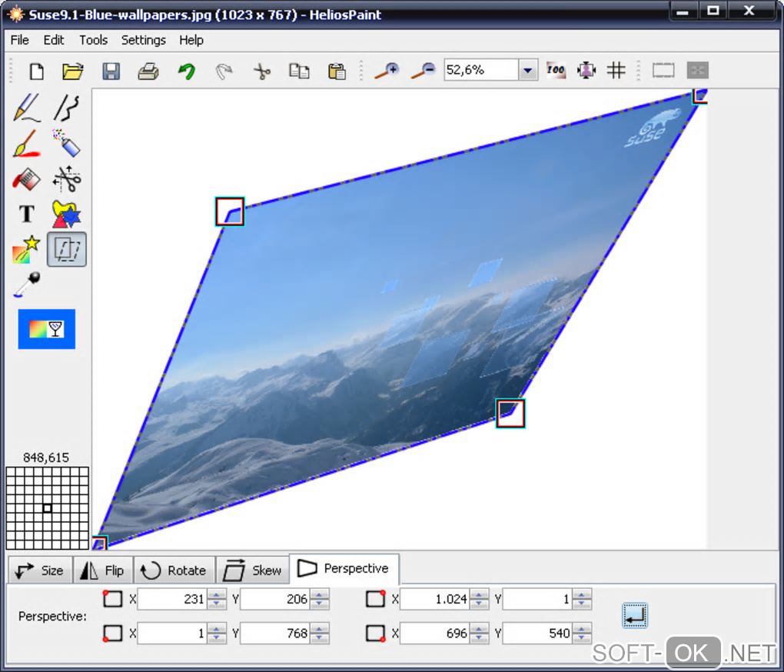Select the Text tool

click(x=26, y=214)
